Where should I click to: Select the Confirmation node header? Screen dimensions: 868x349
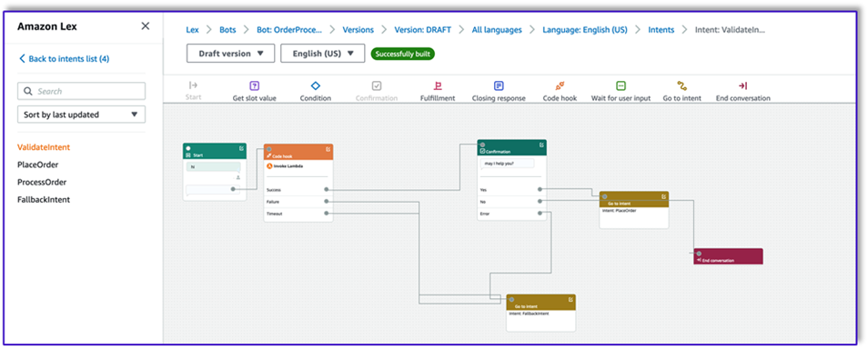[512, 147]
